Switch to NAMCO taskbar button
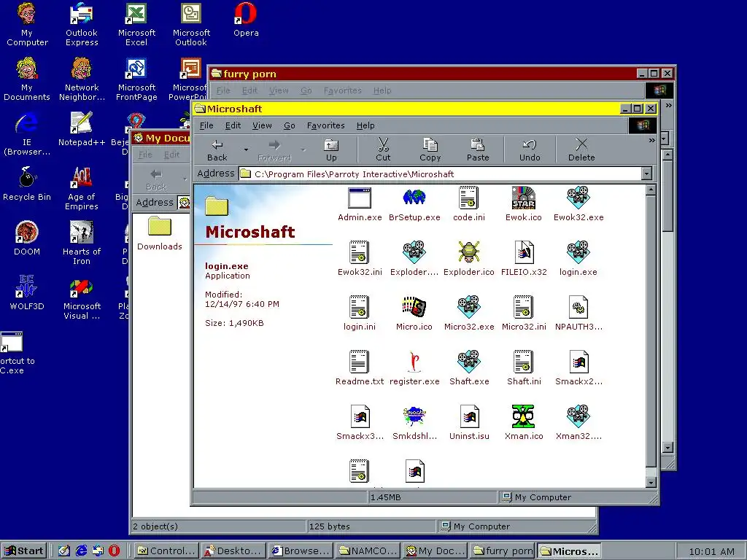The height and width of the screenshot is (560, 747). tap(368, 551)
